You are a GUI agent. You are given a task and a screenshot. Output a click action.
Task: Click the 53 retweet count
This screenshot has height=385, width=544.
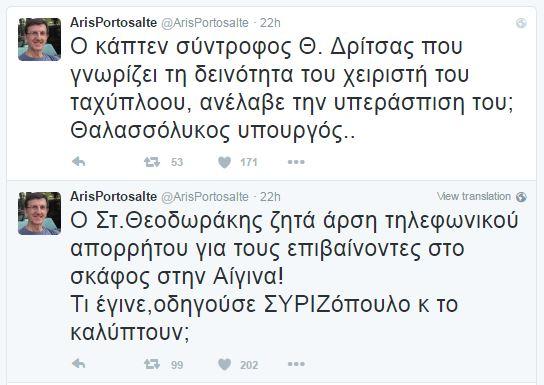pyautogui.click(x=177, y=162)
